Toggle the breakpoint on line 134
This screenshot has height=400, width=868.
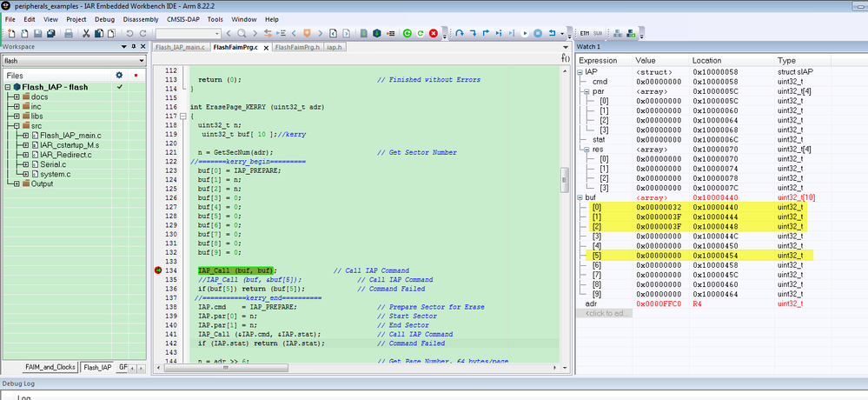click(x=159, y=270)
